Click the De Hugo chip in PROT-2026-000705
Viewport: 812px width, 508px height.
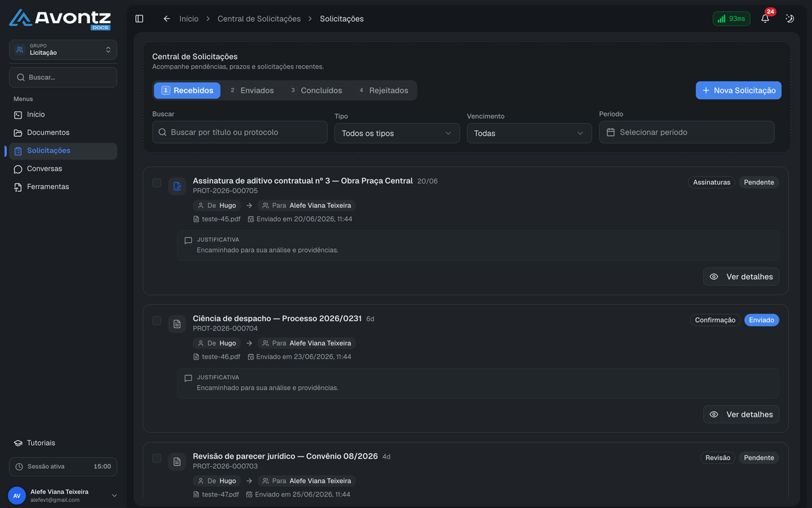217,205
